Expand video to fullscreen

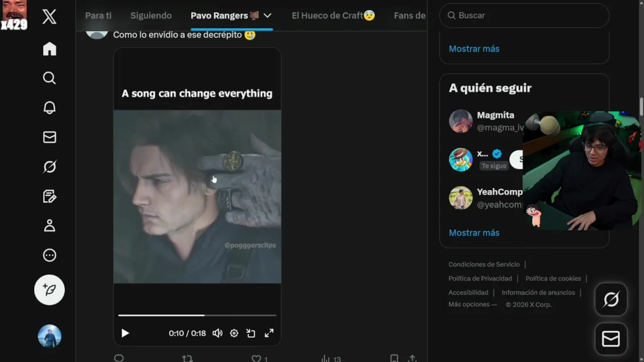pos(269,333)
